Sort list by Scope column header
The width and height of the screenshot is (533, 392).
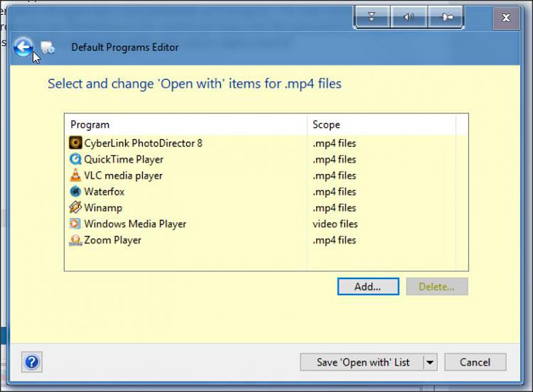[x=382, y=125]
